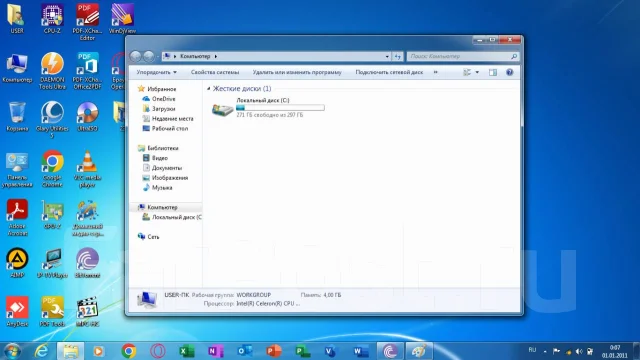
Task: Open Adobe Acrobat desktop shortcut
Action: point(17,218)
